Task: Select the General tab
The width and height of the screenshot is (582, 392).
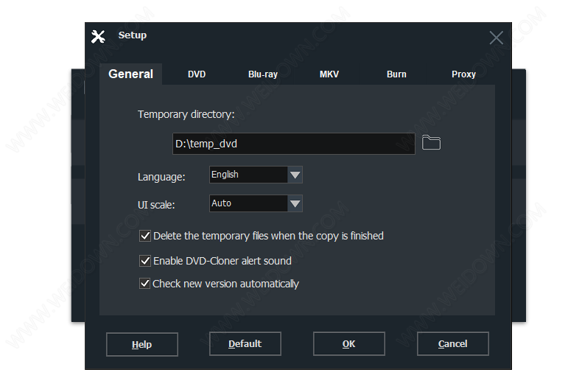Action: [x=131, y=74]
